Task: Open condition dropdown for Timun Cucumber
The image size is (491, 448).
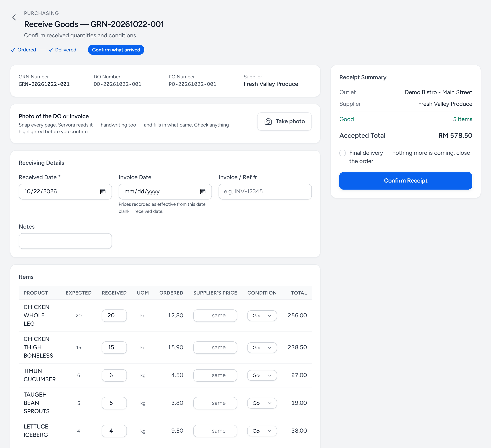Action: pos(262,375)
